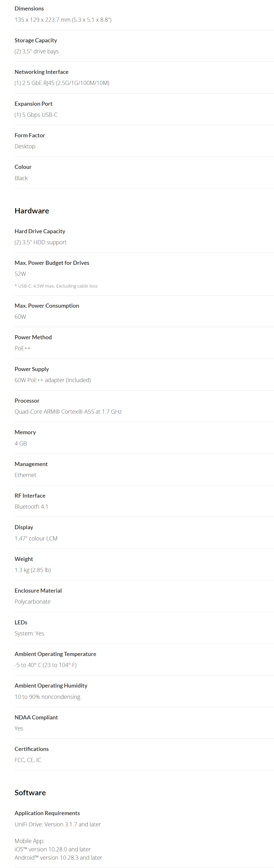Screen dimensions: 274x868
Task: Click the Max. Power Consumption label
Action: coord(47,306)
